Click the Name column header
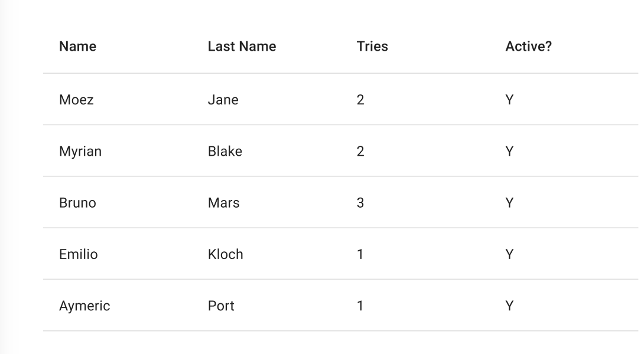The height and width of the screenshot is (354, 644). pyautogui.click(x=77, y=47)
